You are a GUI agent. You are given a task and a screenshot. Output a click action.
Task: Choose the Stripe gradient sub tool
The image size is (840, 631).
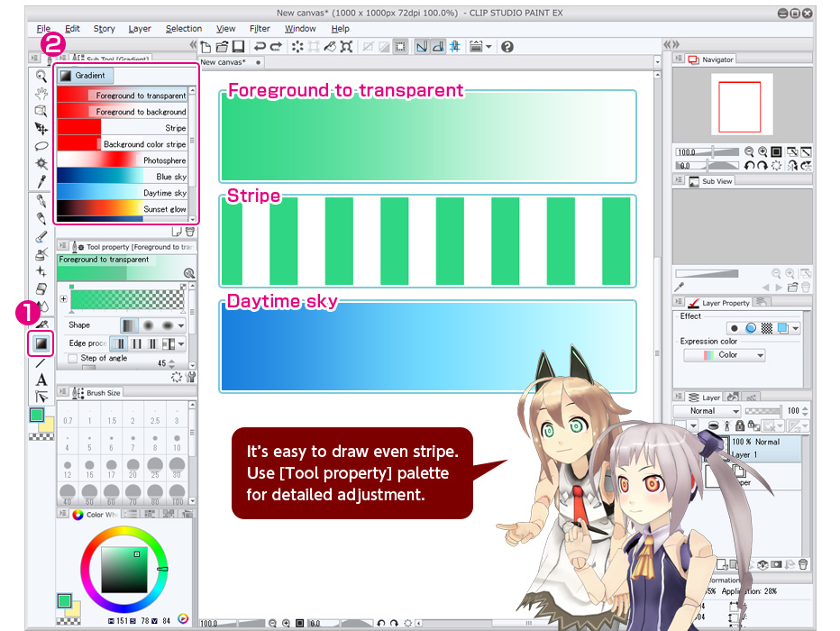click(x=123, y=128)
